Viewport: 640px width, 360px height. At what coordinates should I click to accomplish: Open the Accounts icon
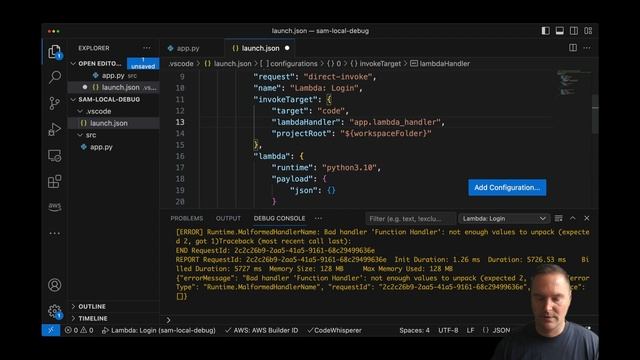click(x=54, y=284)
